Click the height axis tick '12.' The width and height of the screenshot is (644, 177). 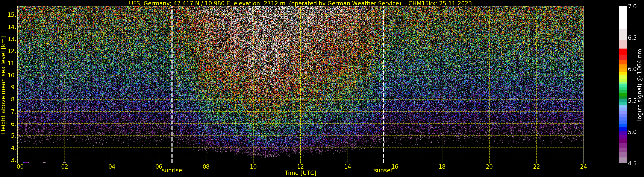pos(12,51)
